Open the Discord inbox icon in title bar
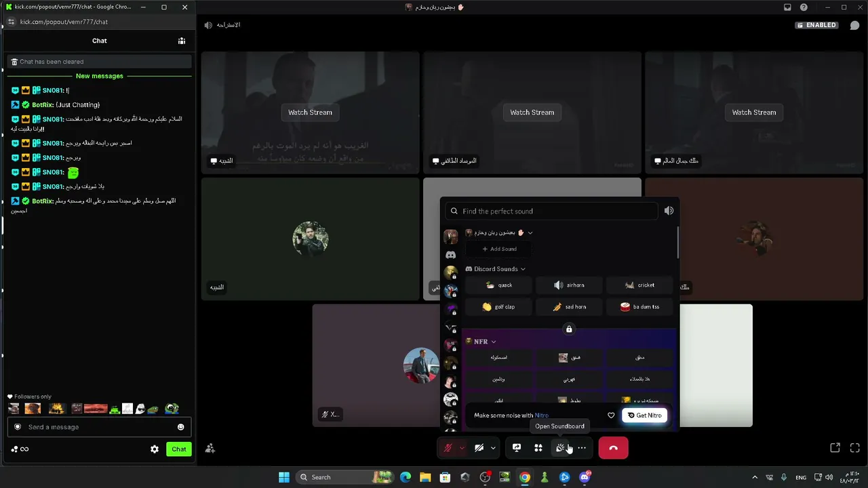The width and height of the screenshot is (868, 488). 787,7
